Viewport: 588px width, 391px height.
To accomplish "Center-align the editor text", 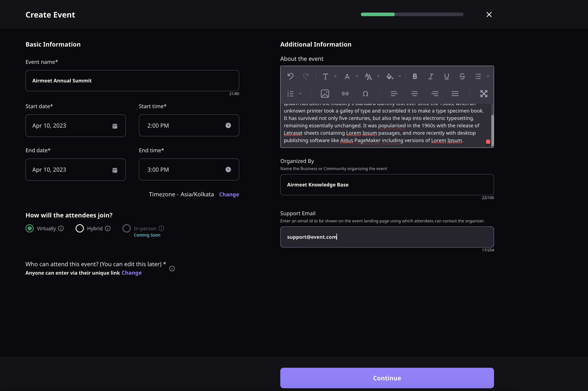I will point(415,94).
